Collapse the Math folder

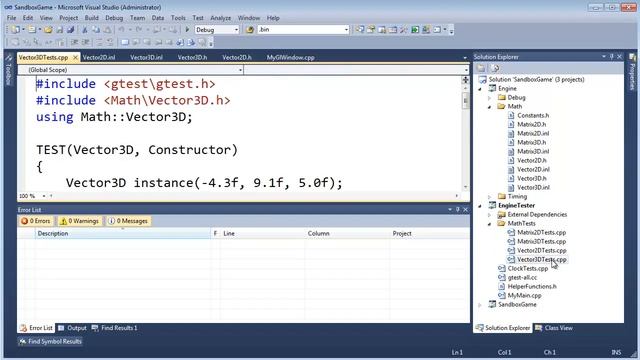489,107
